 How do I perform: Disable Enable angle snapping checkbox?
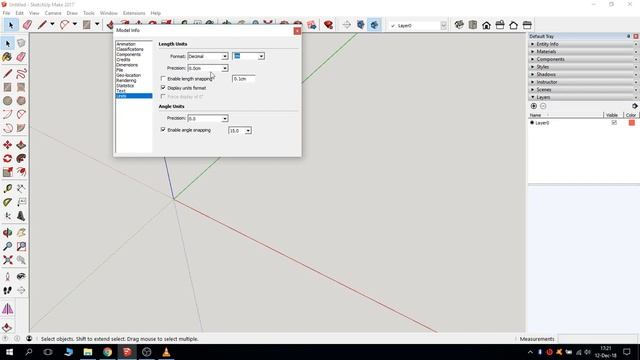point(163,130)
